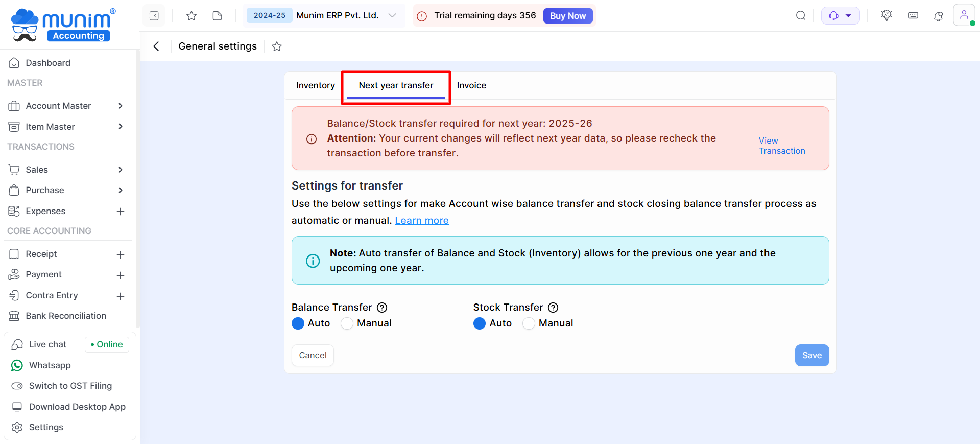
Task: Click Balance Transfer help question icon
Action: coord(382,308)
